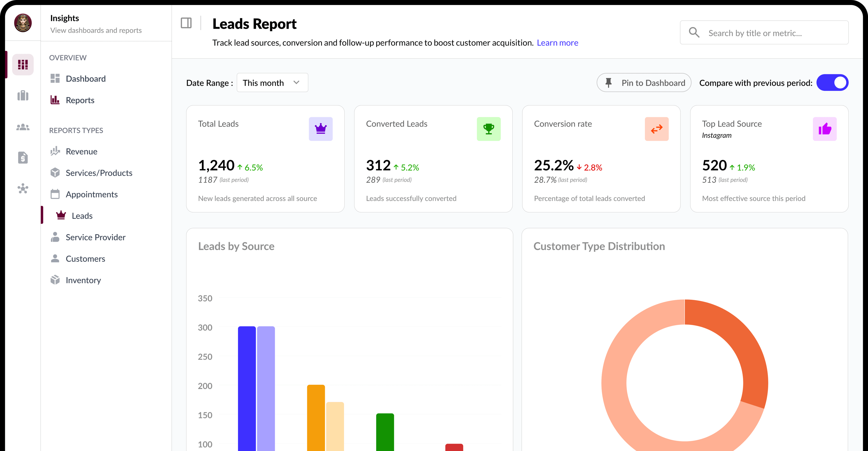Viewport: 868px width, 451px height.
Task: Click the green bar in Leads by Source
Action: (x=385, y=432)
